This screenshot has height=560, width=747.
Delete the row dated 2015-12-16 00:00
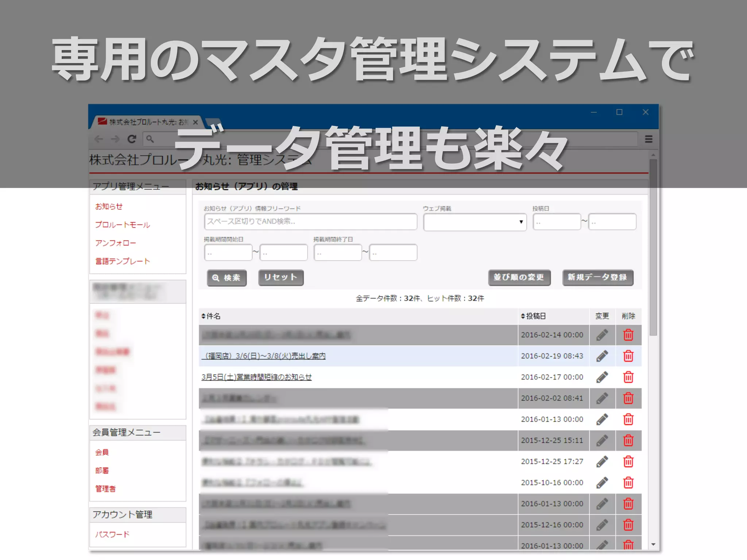click(628, 525)
